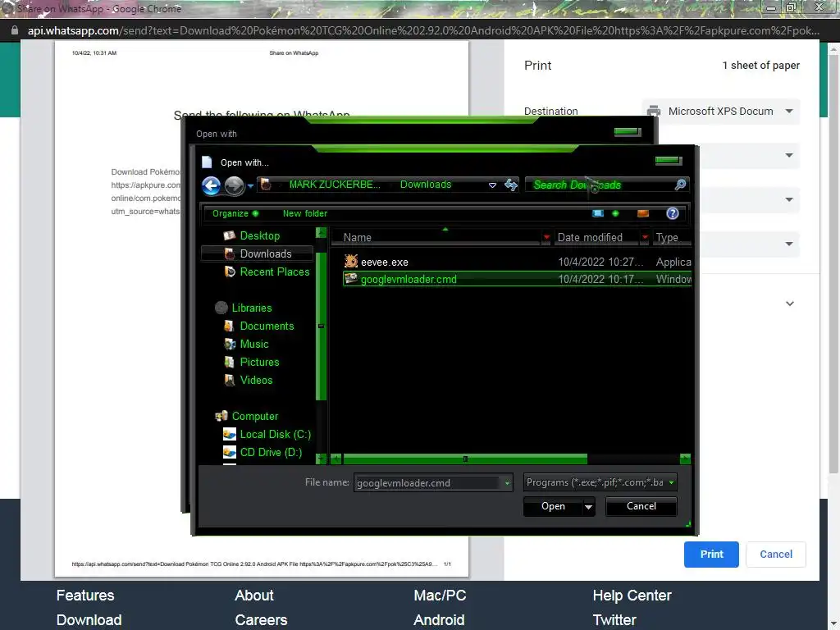Open Videos library

256,380
